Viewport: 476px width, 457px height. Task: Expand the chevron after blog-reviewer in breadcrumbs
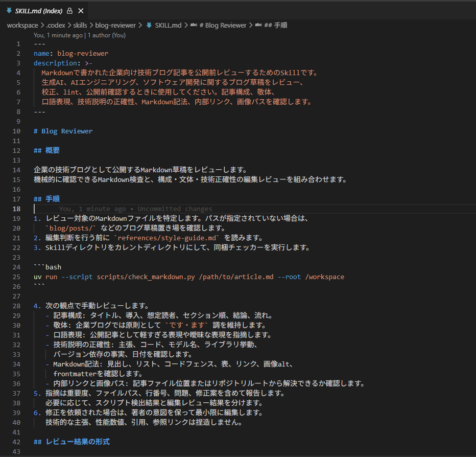tap(140, 25)
